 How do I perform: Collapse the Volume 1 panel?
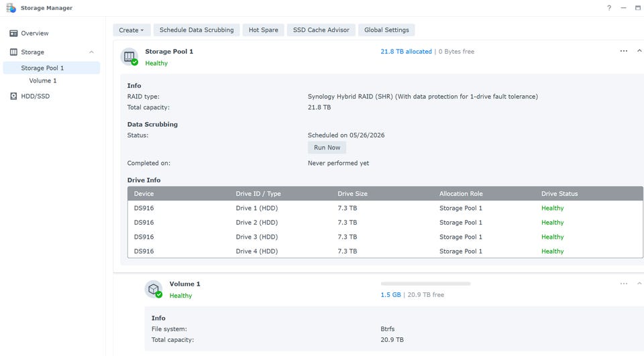[639, 284]
